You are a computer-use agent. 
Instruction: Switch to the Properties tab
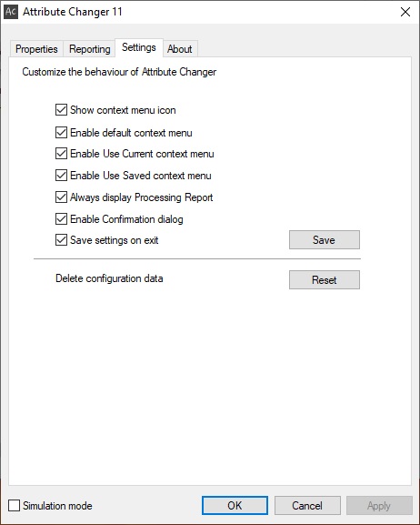[36, 49]
